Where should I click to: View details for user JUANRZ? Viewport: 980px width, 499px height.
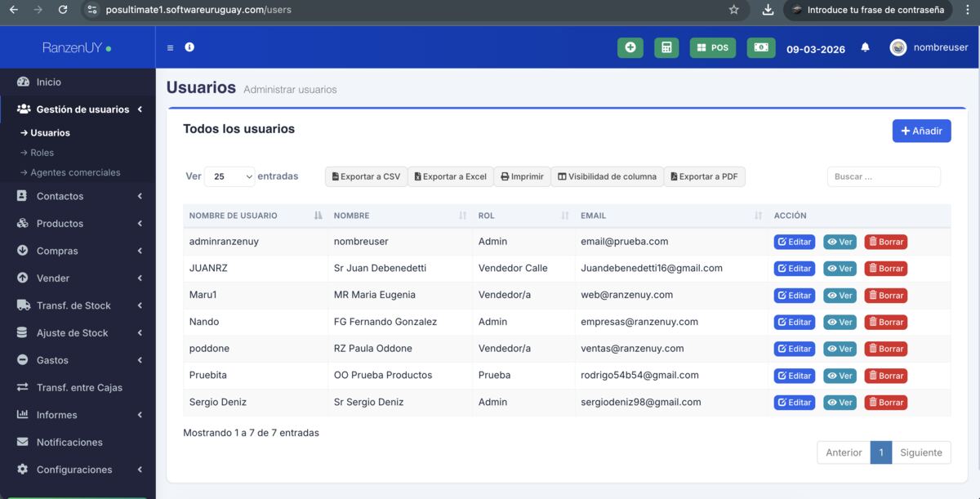coord(840,269)
